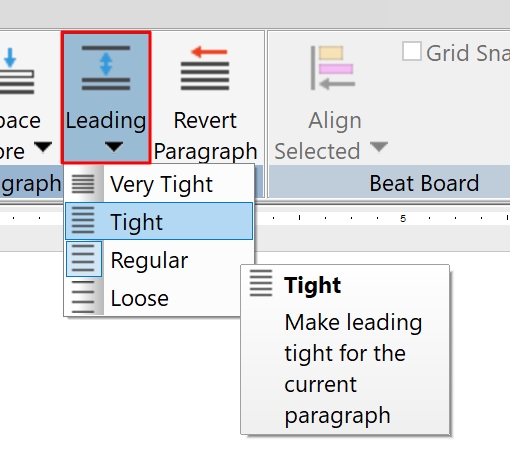Screen dimensions: 510x476
Task: Click the Leading spacing icon
Action: click(106, 68)
